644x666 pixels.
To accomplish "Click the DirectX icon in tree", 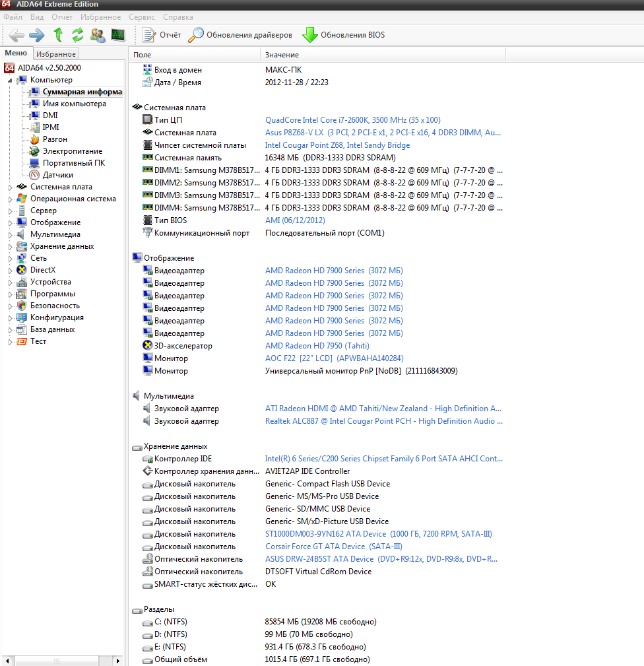I will point(22,270).
